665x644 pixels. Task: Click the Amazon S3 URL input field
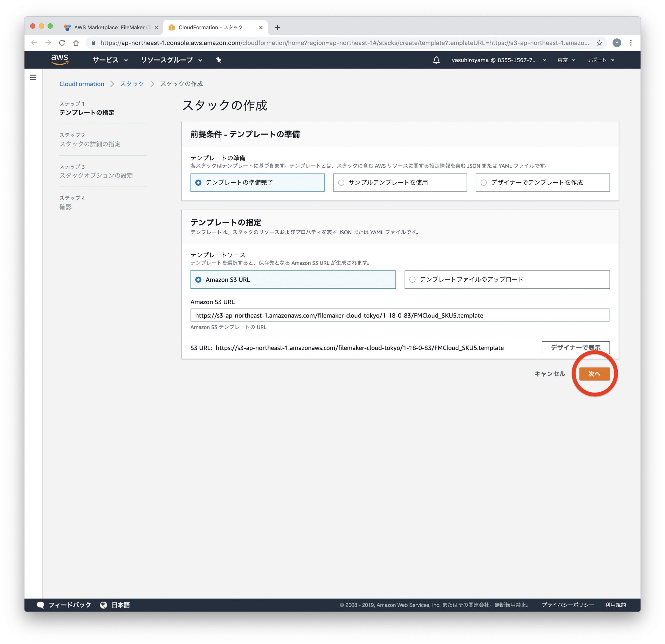400,315
